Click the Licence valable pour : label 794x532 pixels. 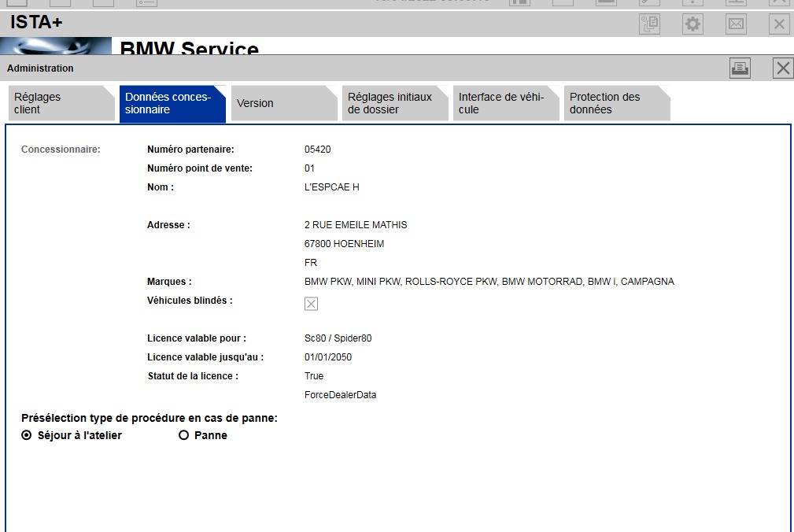point(197,338)
